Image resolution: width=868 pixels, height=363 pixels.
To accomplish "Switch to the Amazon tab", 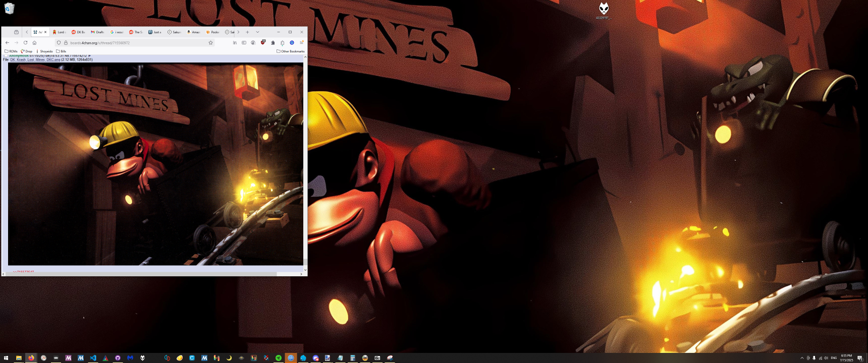I will (193, 32).
